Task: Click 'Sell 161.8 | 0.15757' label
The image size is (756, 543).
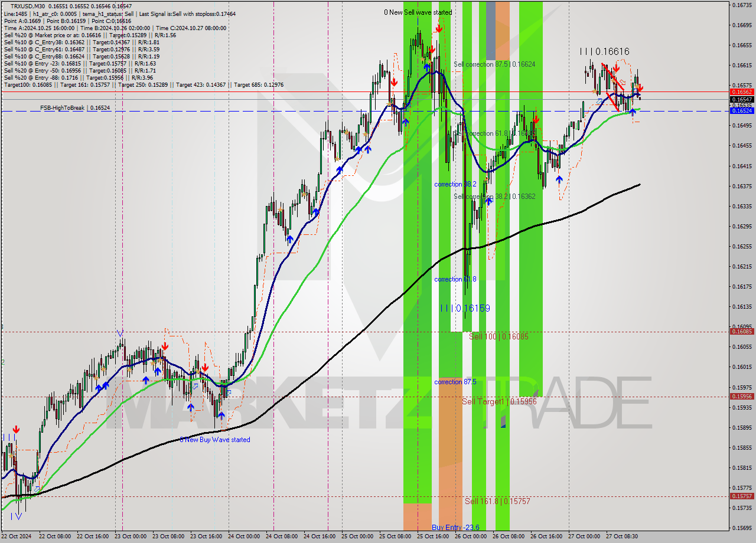Action: (497, 501)
